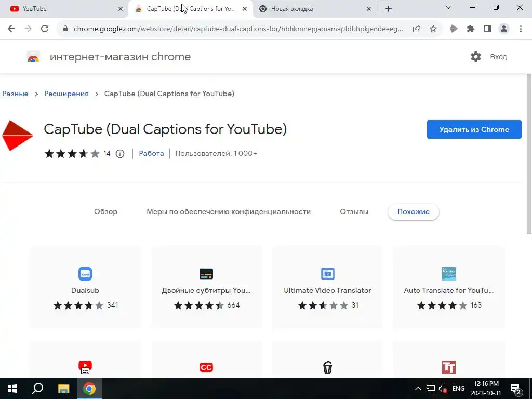Viewport: 532px width, 399px height.
Task: Click the ENG language indicator
Action: tap(458, 389)
